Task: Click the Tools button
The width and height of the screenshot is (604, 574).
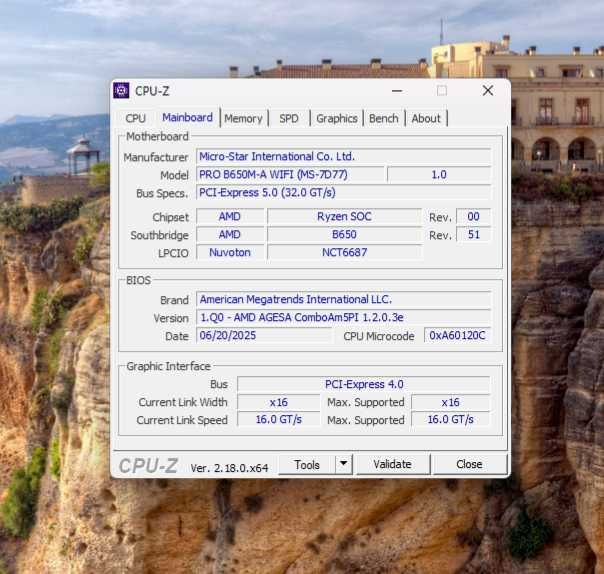Action: coord(307,465)
